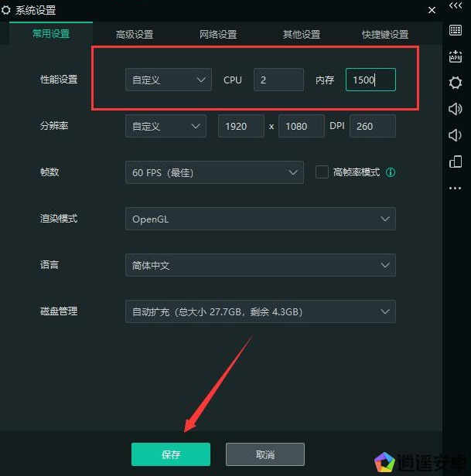
Task: Open the 网络设置 tab
Action: pos(218,34)
